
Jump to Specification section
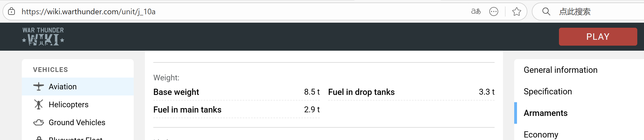548,92
